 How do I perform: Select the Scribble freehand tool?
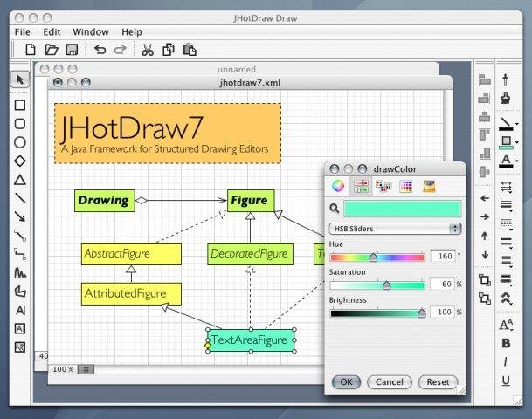click(x=20, y=272)
